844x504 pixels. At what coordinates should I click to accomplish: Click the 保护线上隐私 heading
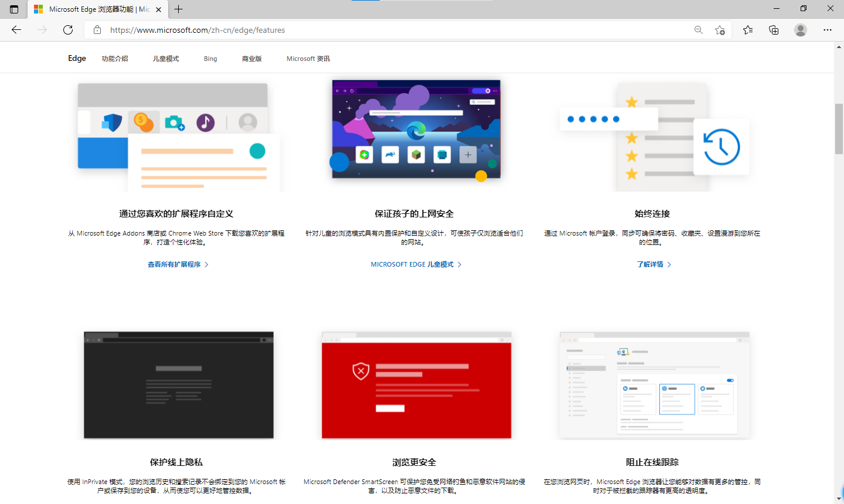pos(176,462)
